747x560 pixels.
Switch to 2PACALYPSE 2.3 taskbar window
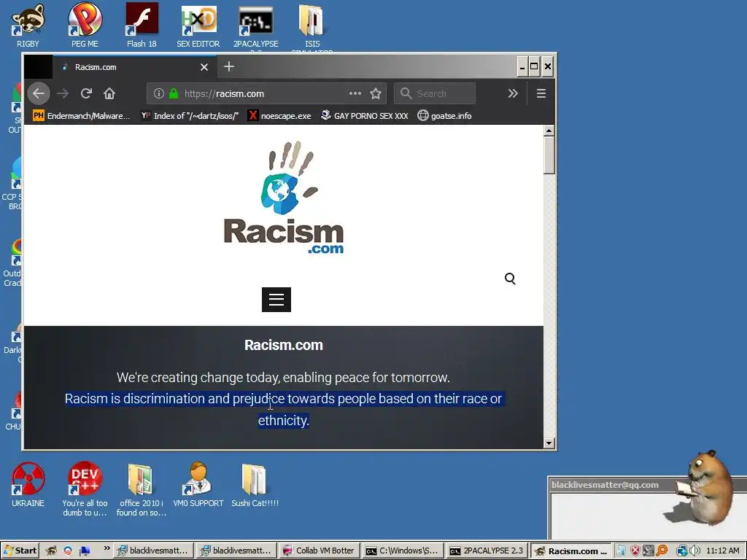click(486, 551)
